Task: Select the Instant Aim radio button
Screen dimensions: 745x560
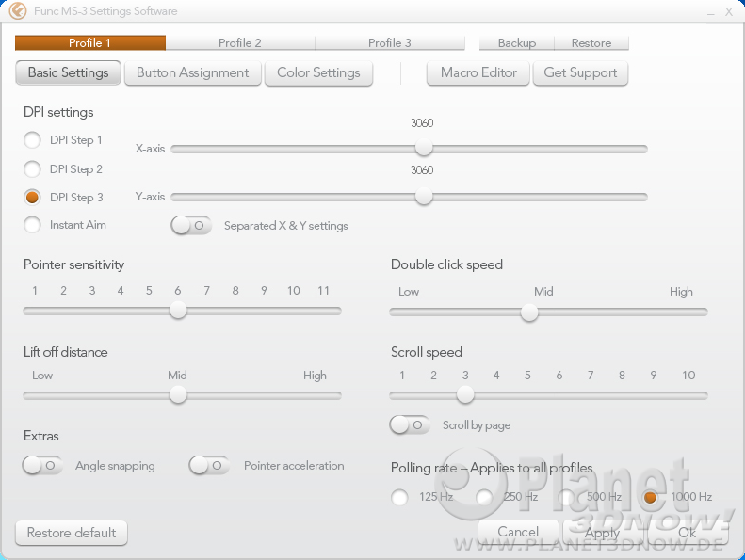Action: click(x=32, y=225)
